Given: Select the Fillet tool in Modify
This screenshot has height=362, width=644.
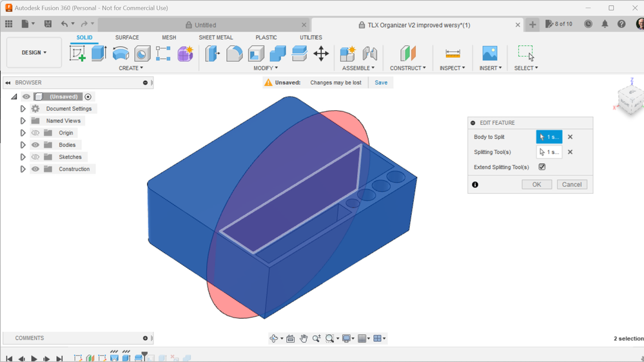Looking at the screenshot, I should click(234, 53).
